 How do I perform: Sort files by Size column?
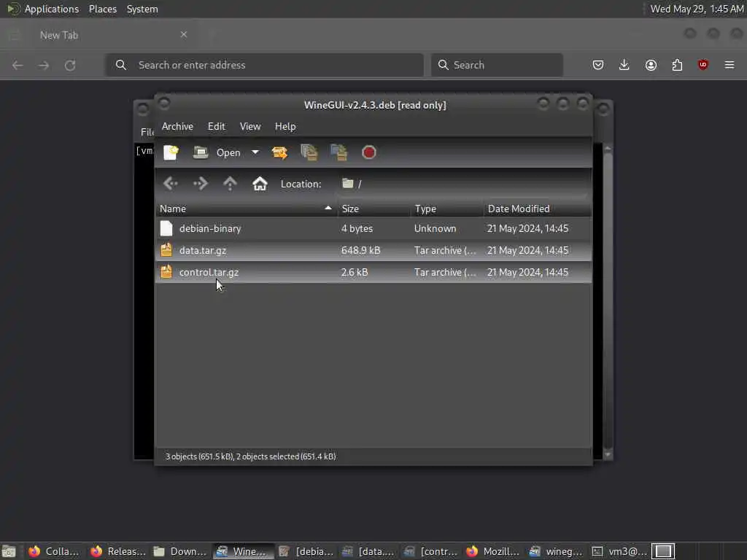coord(374,209)
